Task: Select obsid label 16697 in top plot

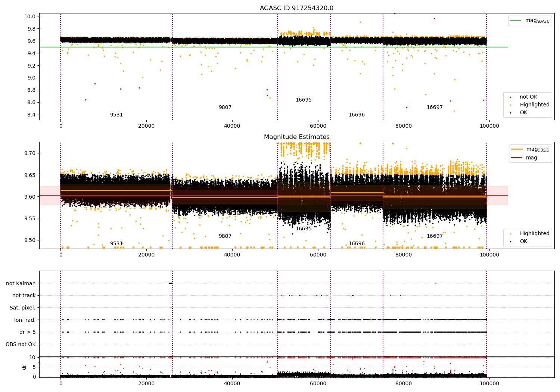Action: (x=435, y=108)
